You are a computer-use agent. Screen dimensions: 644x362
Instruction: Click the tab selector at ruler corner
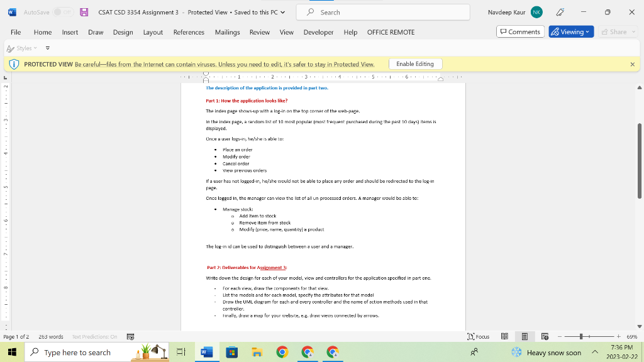coord(5,77)
